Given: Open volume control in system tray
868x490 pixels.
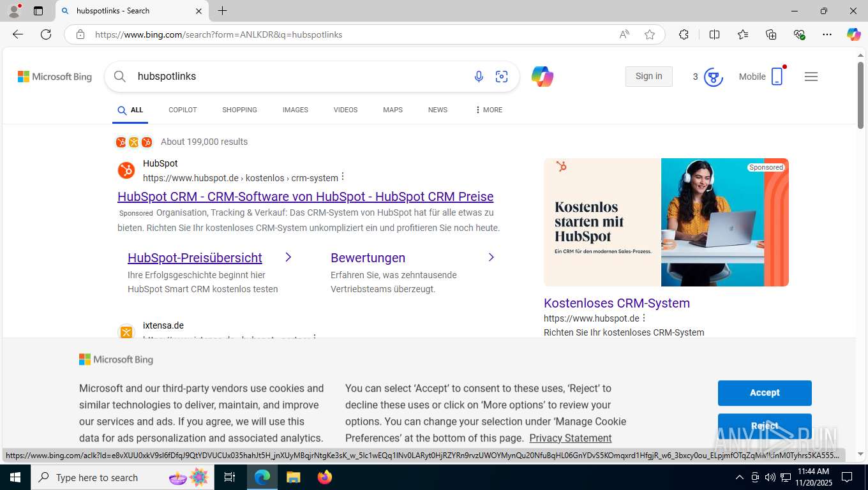Looking at the screenshot, I should tap(770, 477).
